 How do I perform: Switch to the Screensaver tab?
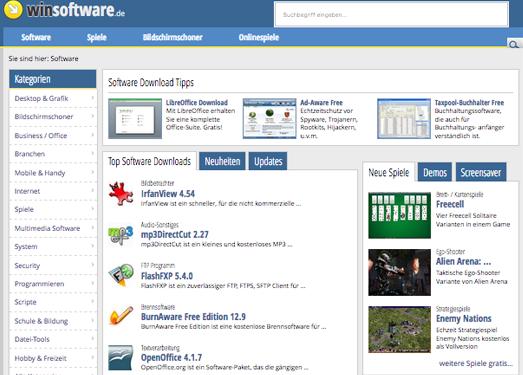481,172
